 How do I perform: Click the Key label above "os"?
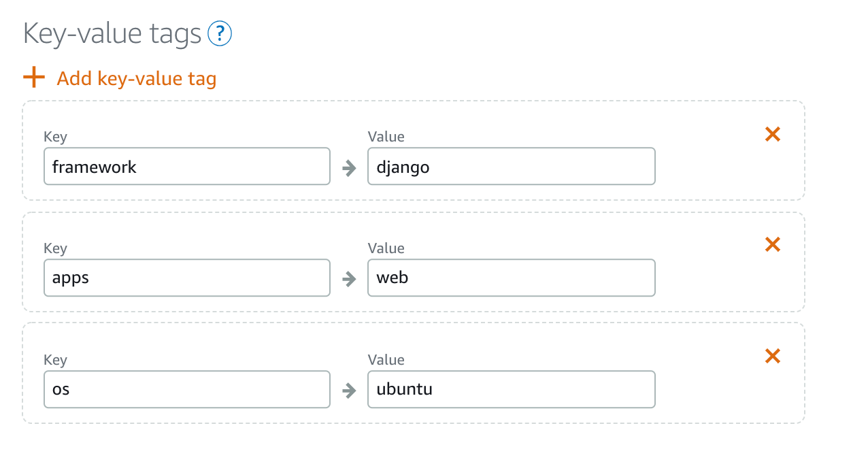point(55,360)
